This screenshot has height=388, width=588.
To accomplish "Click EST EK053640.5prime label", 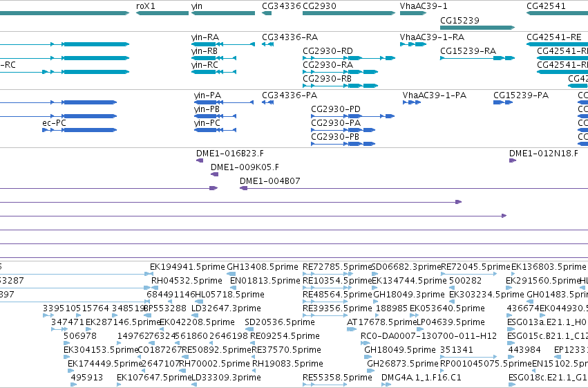I will [x=447, y=308].
